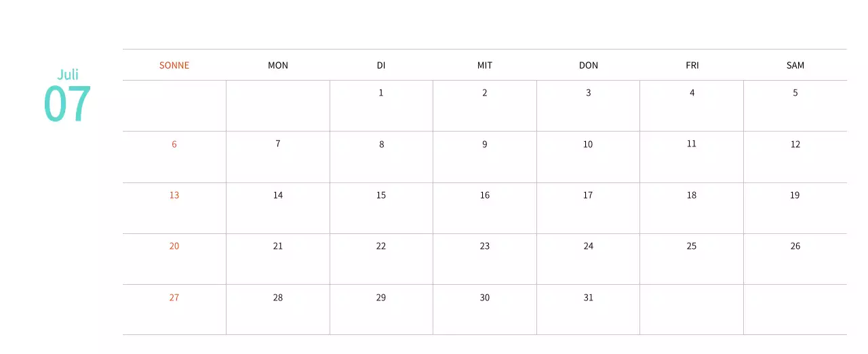Select the MON column header
868x354 pixels.
tap(278, 65)
